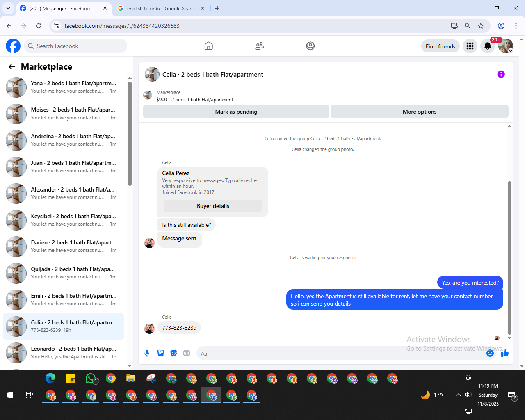Open Microsoft Edge from the taskbar

pos(50,379)
